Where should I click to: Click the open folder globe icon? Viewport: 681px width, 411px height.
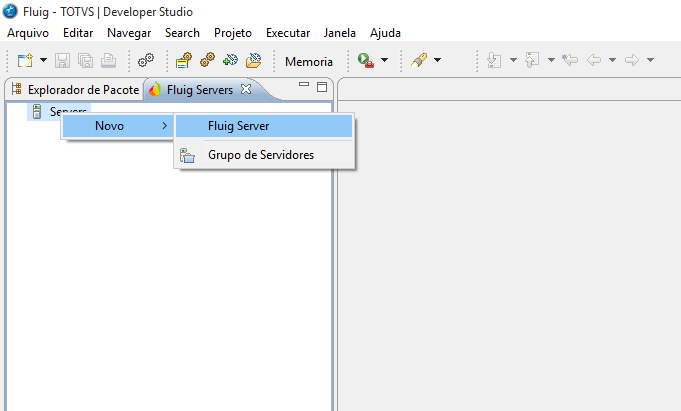(x=254, y=60)
